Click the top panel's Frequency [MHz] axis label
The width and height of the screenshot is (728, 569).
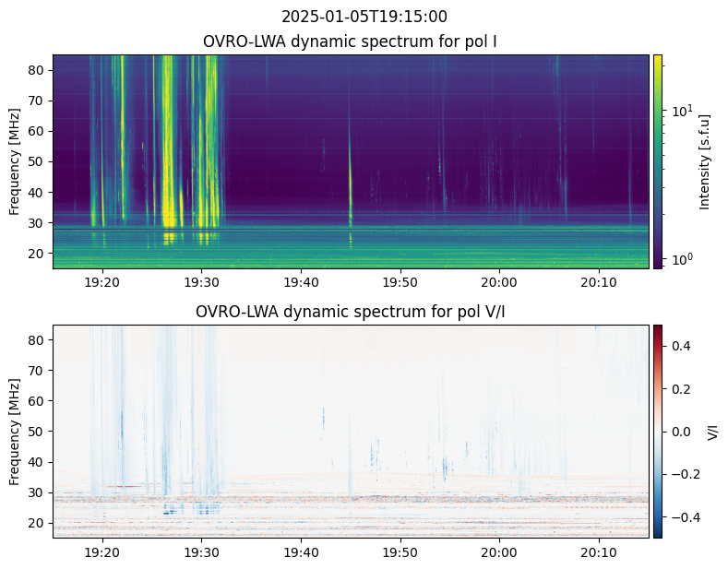pos(15,161)
